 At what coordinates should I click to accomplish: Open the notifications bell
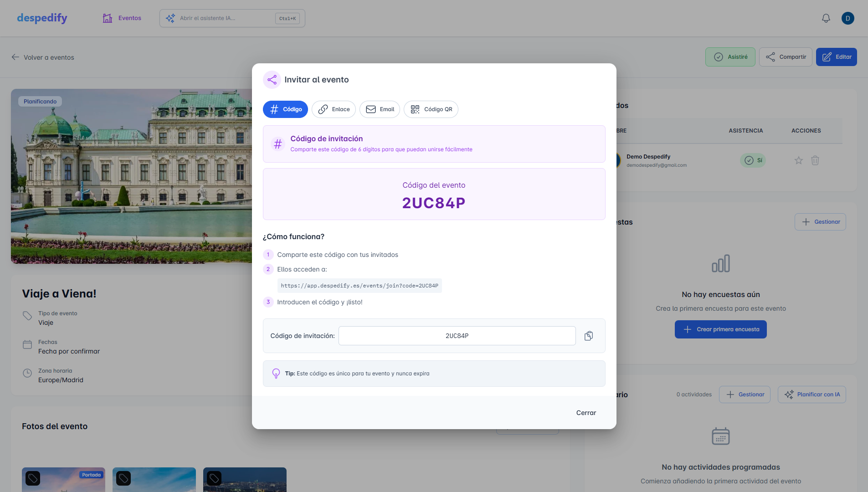click(x=826, y=18)
